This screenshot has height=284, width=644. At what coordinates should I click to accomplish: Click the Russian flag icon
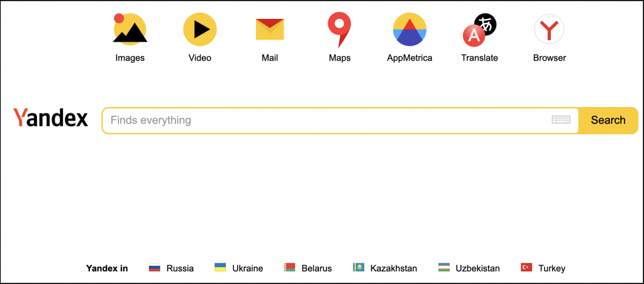coord(155,268)
